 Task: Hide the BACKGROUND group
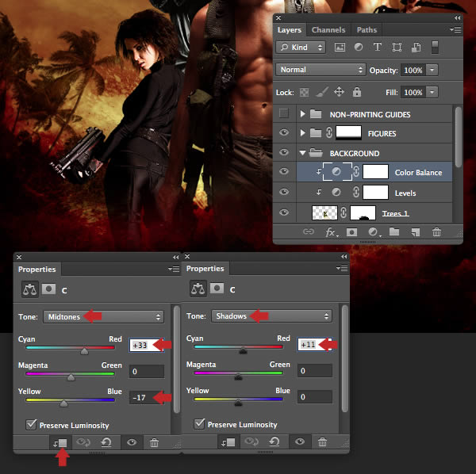click(284, 152)
